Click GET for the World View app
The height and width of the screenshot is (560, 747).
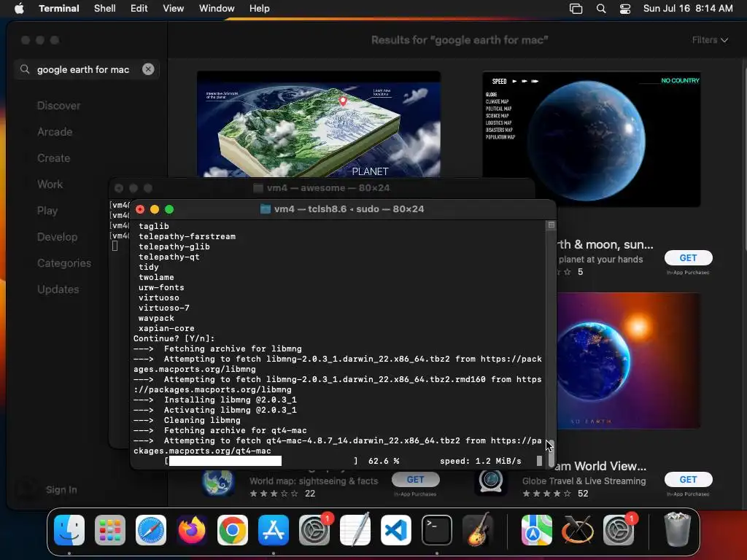coord(689,480)
